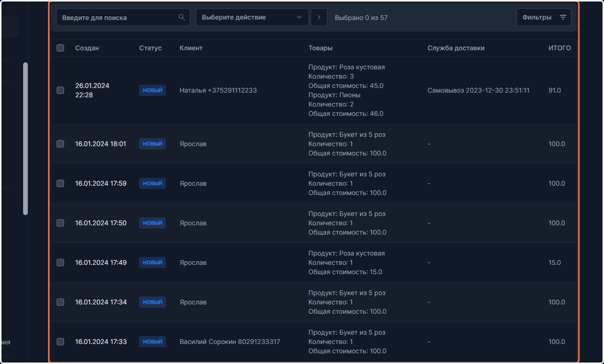Click Продукт: Пионы line in first order
This screenshot has width=604, height=364.
coord(335,95)
